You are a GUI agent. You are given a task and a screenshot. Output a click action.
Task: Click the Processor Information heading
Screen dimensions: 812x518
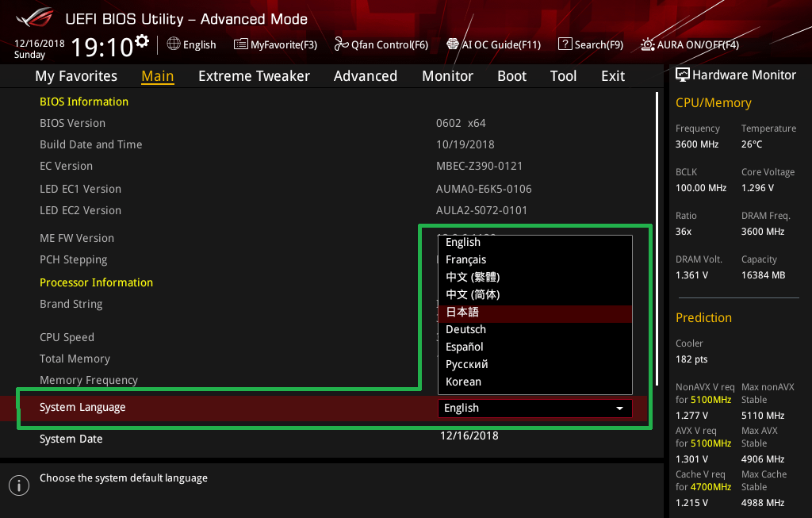96,282
